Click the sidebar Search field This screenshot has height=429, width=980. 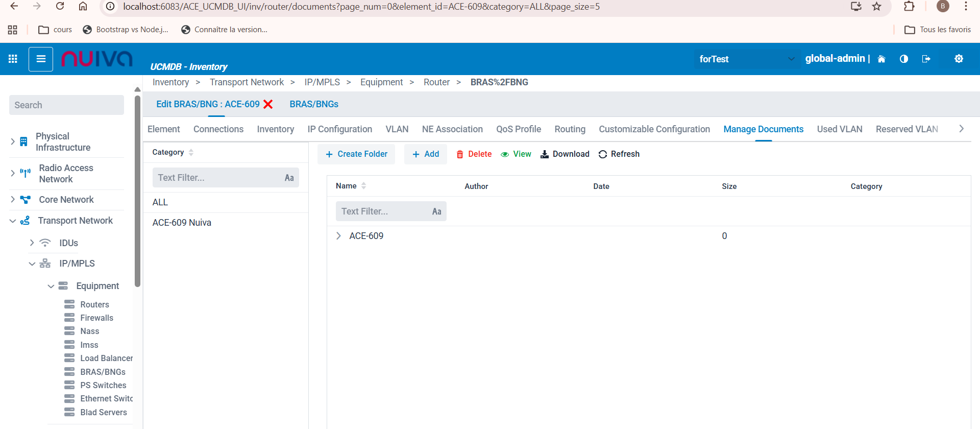click(x=66, y=105)
